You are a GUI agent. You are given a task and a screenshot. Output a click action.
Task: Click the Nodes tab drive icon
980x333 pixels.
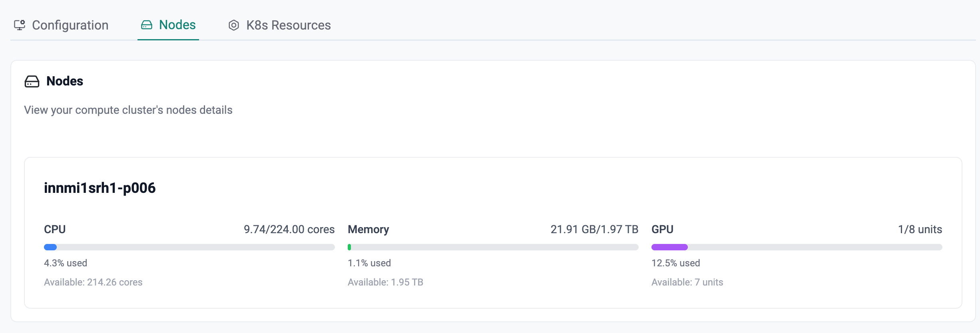[x=147, y=25]
